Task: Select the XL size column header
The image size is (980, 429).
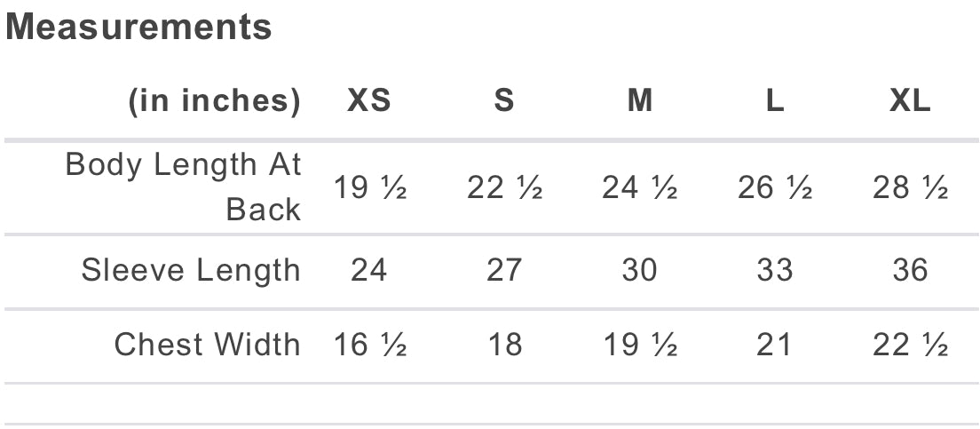Action: [911, 100]
